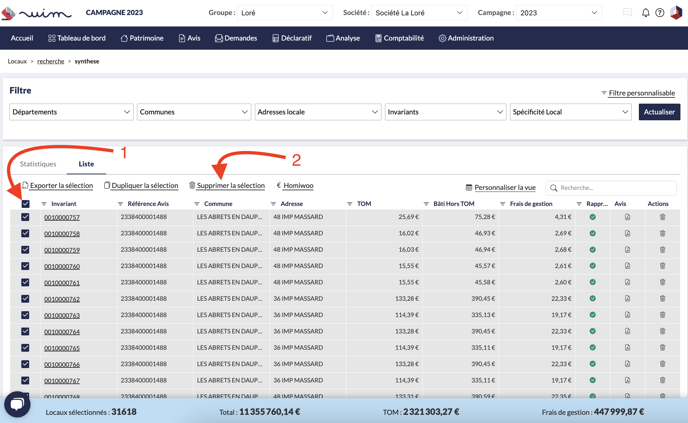The height and width of the screenshot is (423, 688).
Task: Open the Société La Loré dropdown
Action: (418, 13)
